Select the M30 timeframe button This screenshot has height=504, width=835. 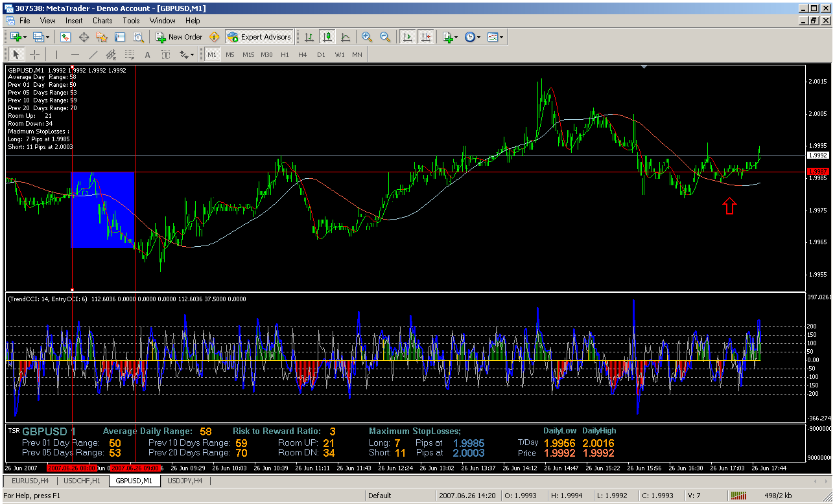coord(266,55)
